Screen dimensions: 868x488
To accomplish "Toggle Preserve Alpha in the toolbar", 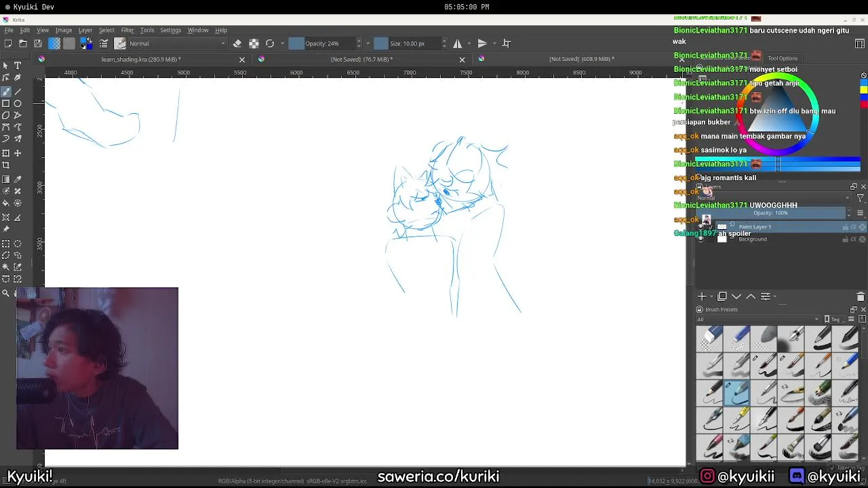I will [254, 43].
